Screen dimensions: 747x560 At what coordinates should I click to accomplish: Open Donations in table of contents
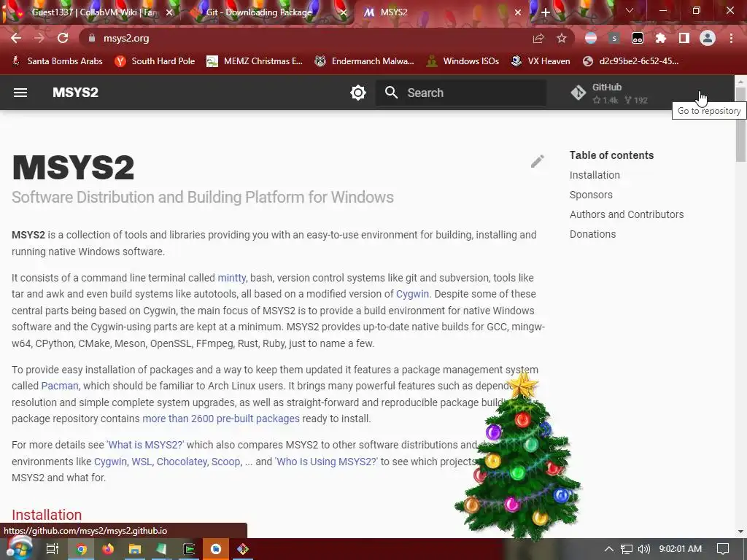tap(592, 234)
